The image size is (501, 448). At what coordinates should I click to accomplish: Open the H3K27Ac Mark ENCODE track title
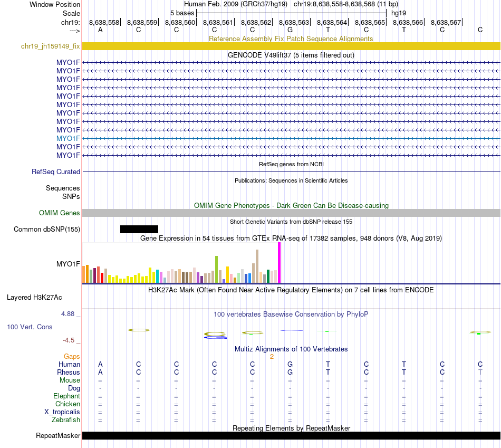pos(291,290)
